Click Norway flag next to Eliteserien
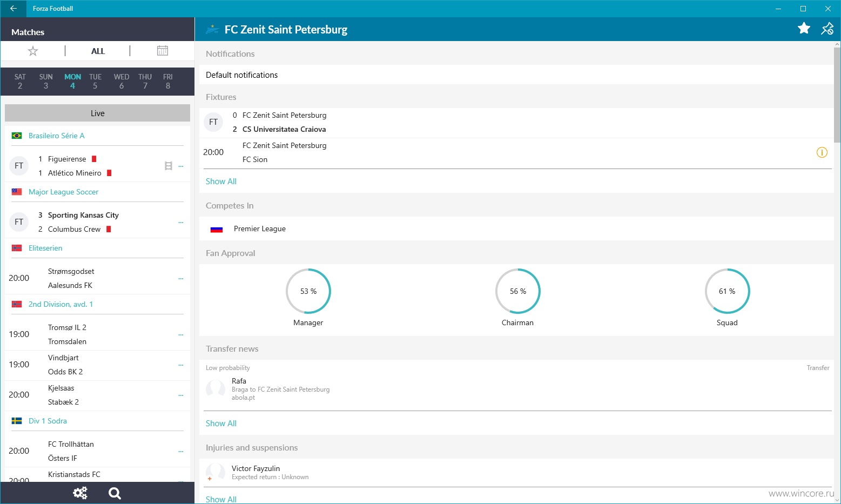The width and height of the screenshot is (841, 504). 17,248
